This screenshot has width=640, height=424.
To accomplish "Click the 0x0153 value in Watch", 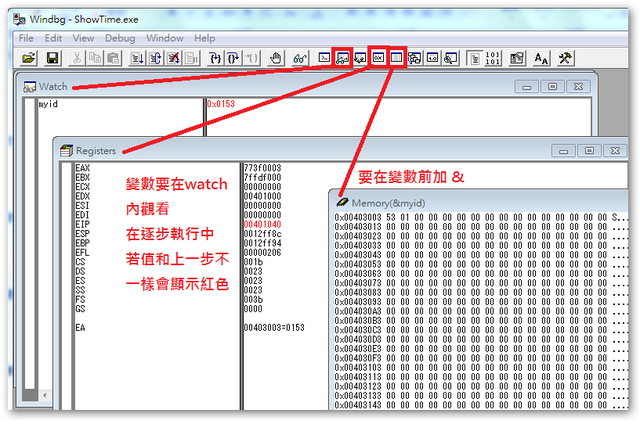I will tap(221, 104).
